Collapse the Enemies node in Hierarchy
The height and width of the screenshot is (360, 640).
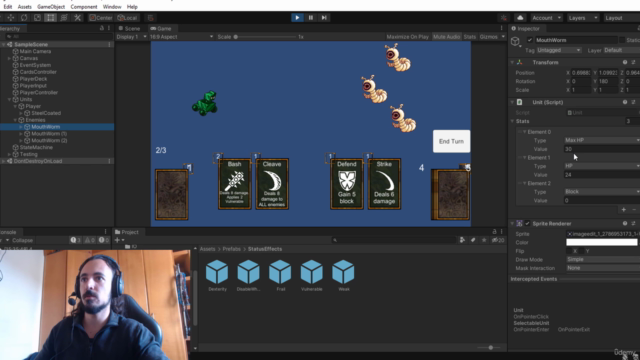tap(16, 120)
